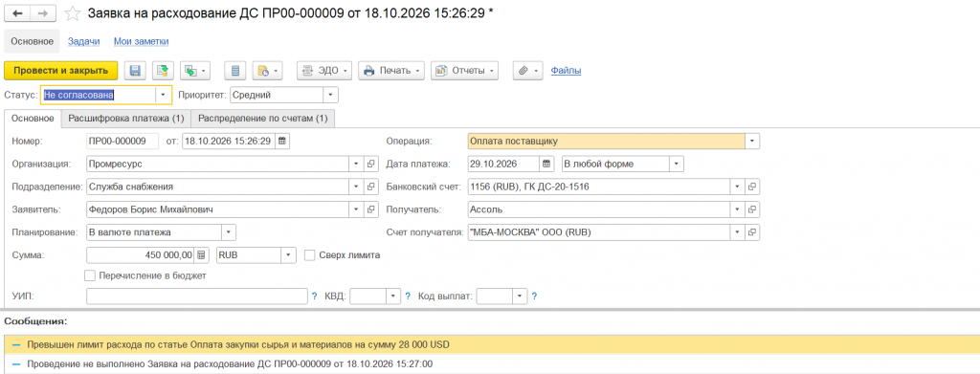Open Служба снабжения card icon
The image size is (980, 374).
point(370,187)
